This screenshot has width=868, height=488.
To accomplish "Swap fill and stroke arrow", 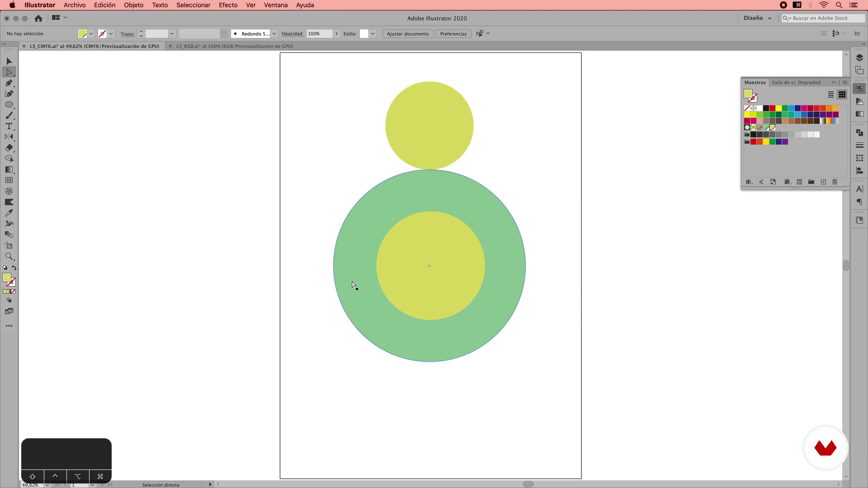I will (14, 268).
